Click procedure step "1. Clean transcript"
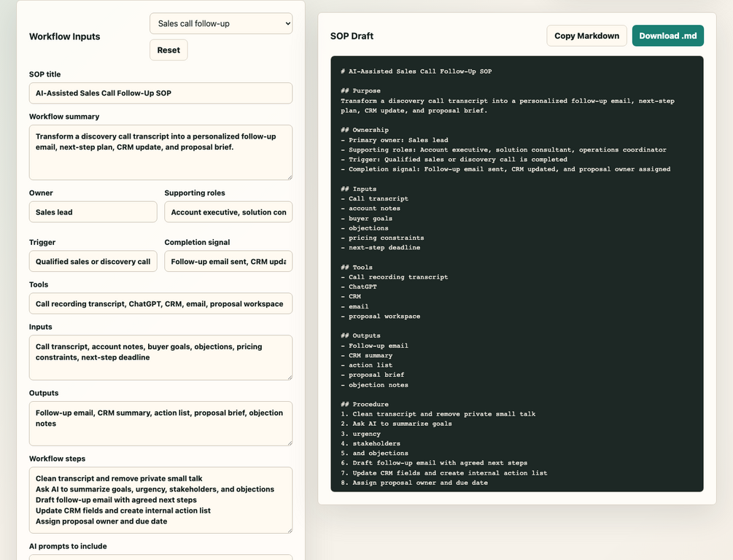 (438, 414)
